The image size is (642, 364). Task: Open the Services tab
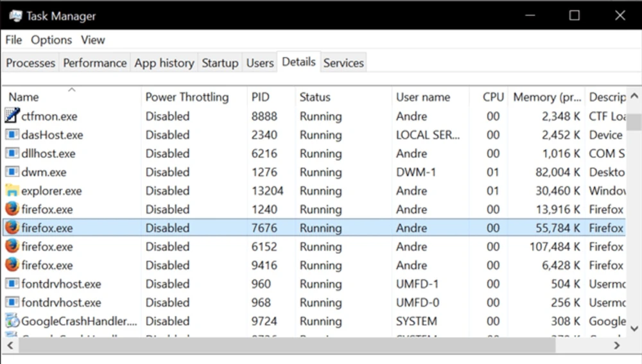point(343,63)
